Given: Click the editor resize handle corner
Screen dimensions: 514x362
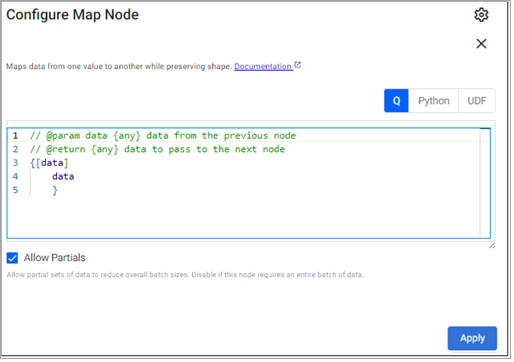Looking at the screenshot, I should tap(492, 246).
